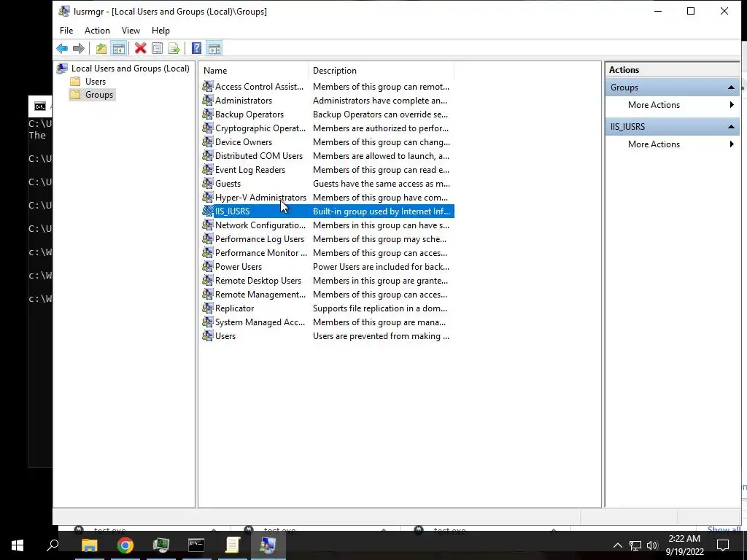Click the lusrmgr taskbar icon
This screenshot has height=560, width=747.
[268, 545]
